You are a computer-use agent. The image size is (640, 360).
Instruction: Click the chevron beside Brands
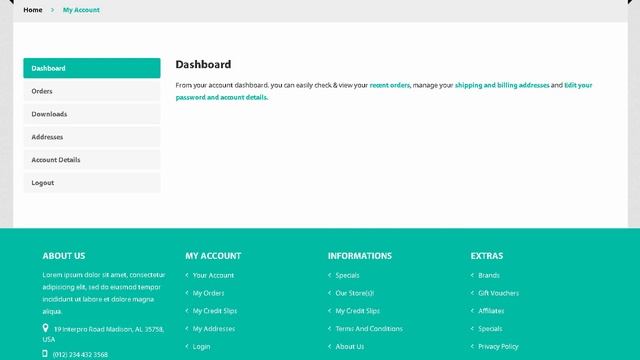(472, 275)
